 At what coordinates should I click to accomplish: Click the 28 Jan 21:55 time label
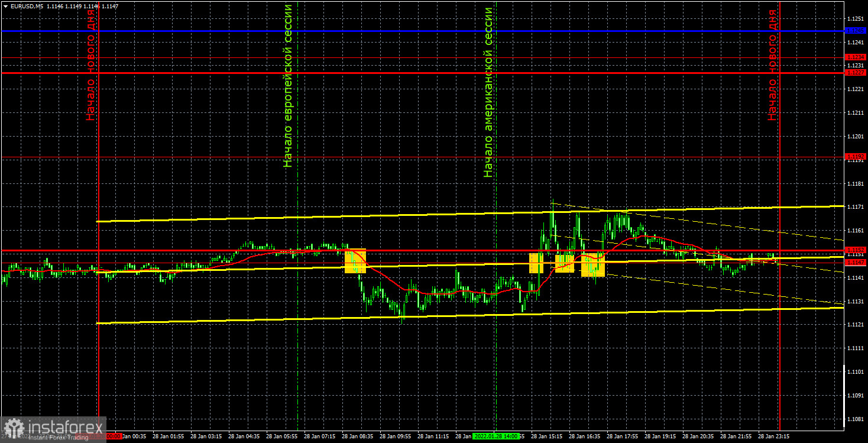tap(735, 436)
